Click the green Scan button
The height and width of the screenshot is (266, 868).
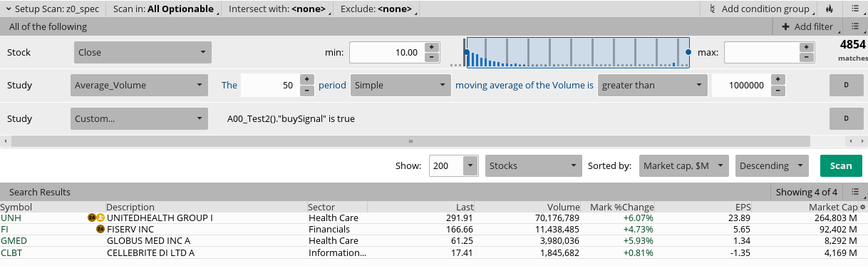pos(841,165)
